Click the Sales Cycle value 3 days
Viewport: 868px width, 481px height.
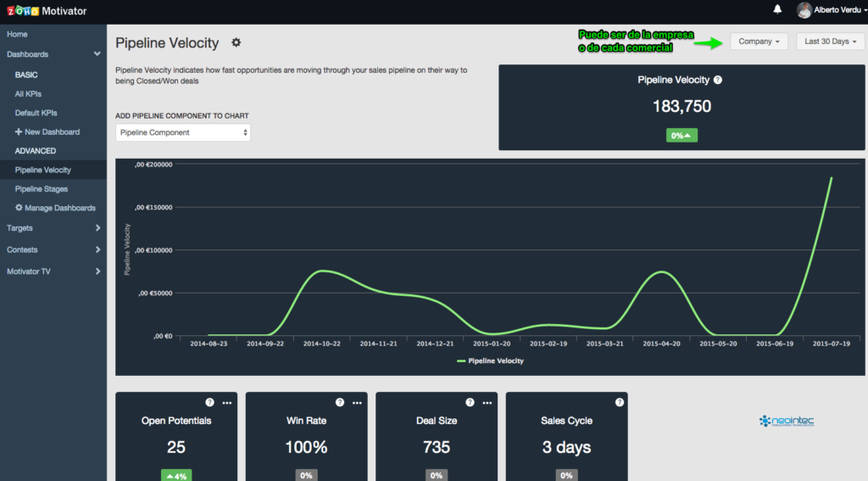click(566, 447)
